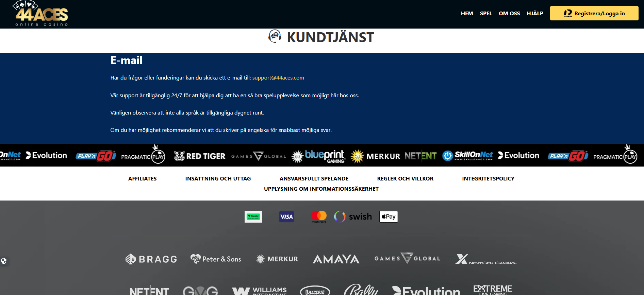Click the Swish payment logo
This screenshot has height=295, width=644.
(353, 216)
